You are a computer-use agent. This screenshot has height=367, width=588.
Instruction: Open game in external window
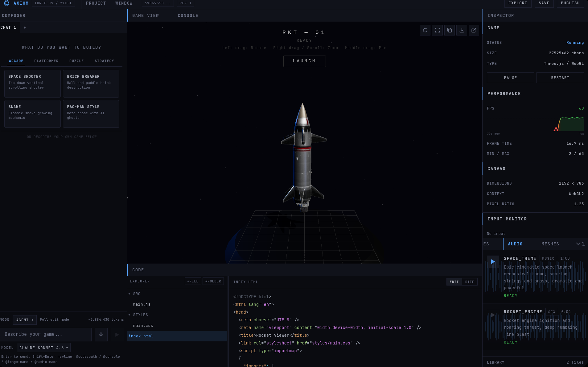[474, 30]
